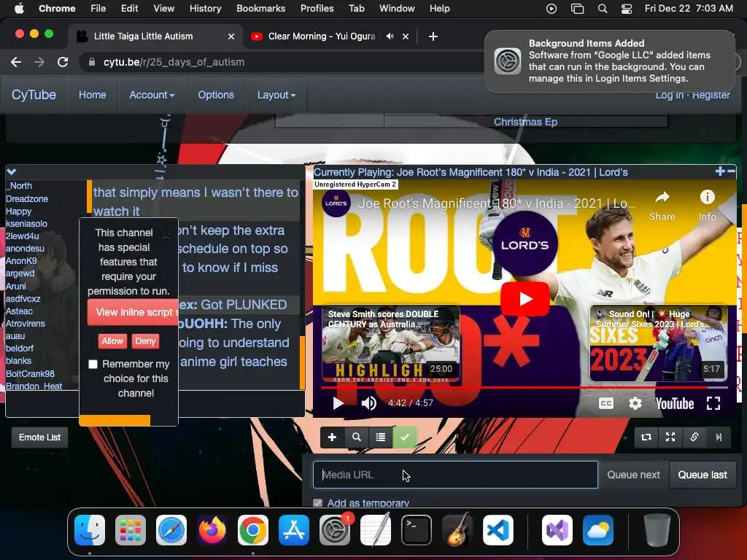Open the Chrome History menu
The width and height of the screenshot is (747, 560).
coord(205,9)
